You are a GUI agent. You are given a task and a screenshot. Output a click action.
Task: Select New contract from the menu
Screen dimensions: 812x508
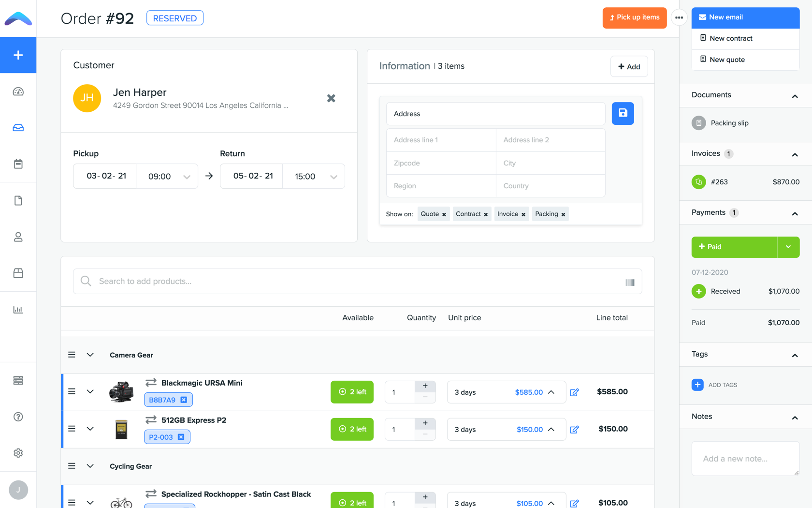pos(730,38)
